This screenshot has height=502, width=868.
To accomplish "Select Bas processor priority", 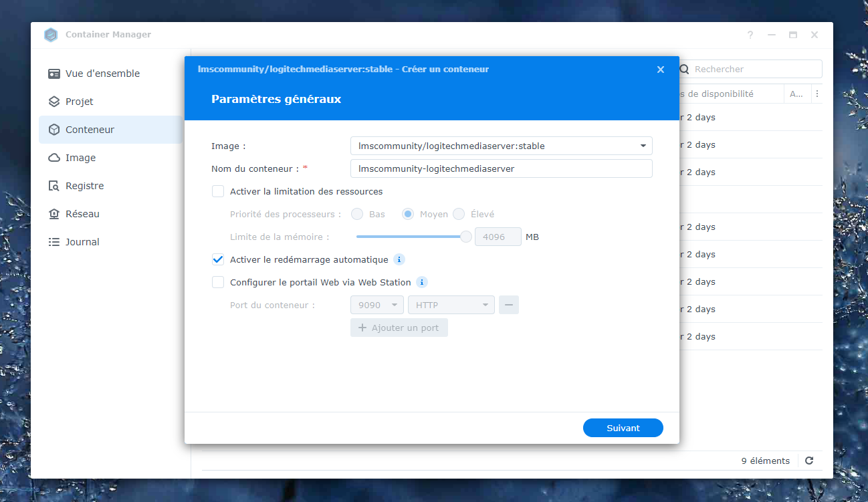I will [357, 214].
